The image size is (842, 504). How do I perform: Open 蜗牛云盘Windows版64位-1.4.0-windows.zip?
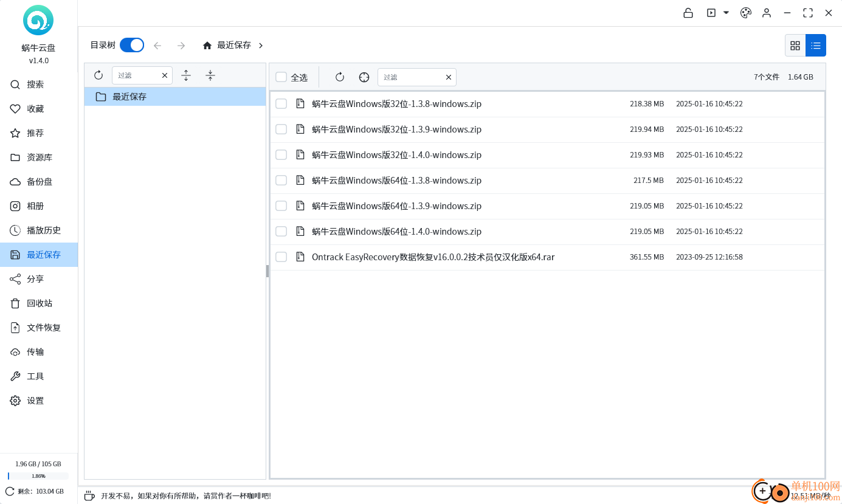(396, 232)
